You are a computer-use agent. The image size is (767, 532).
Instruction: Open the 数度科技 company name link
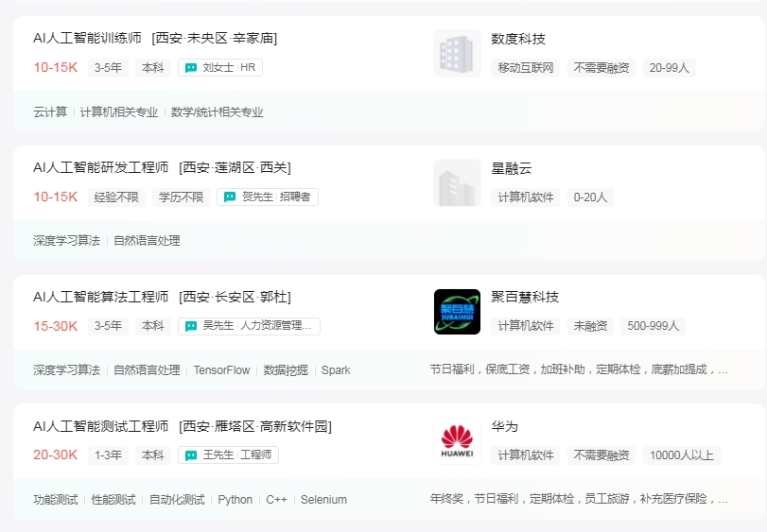tap(518, 39)
